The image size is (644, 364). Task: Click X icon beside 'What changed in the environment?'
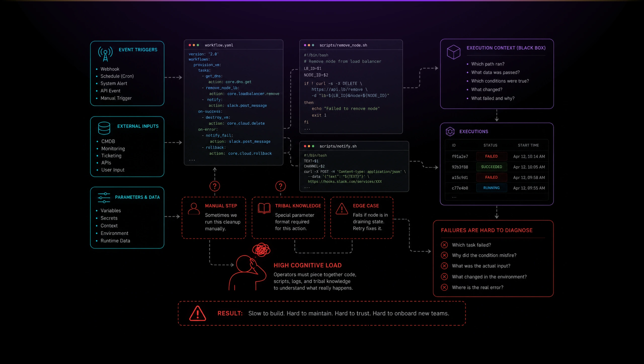pyautogui.click(x=444, y=277)
